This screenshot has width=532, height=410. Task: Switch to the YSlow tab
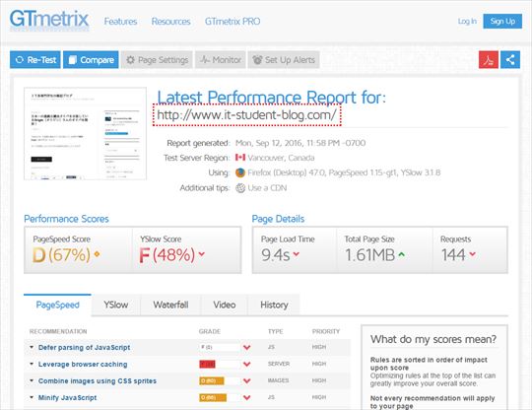click(x=116, y=305)
